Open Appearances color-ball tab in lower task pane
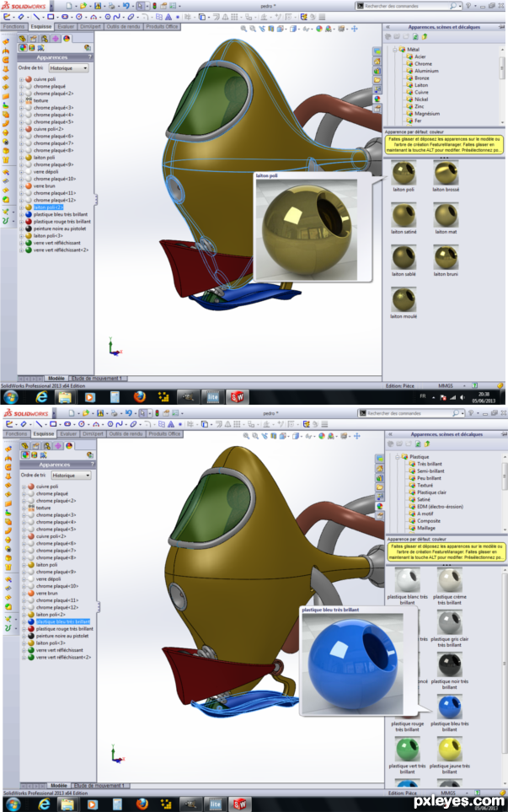 tap(380, 506)
